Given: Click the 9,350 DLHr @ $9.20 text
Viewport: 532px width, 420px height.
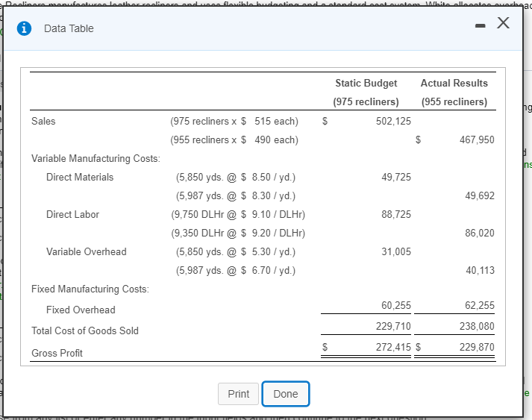Looking at the screenshot, I should [238, 233].
